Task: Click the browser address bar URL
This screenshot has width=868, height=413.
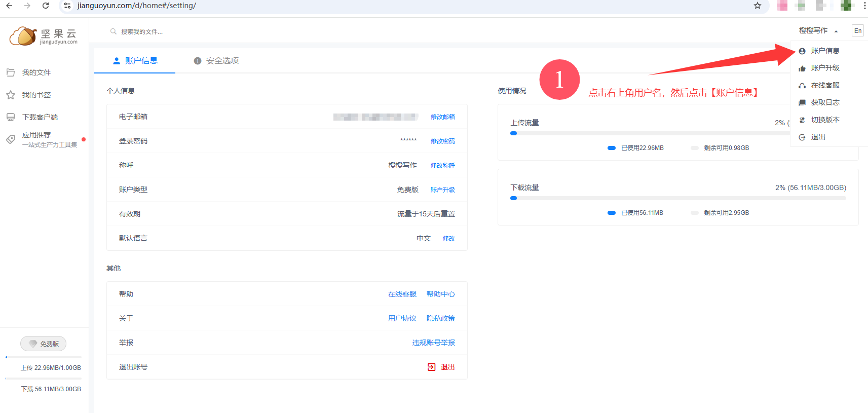Action: point(137,6)
